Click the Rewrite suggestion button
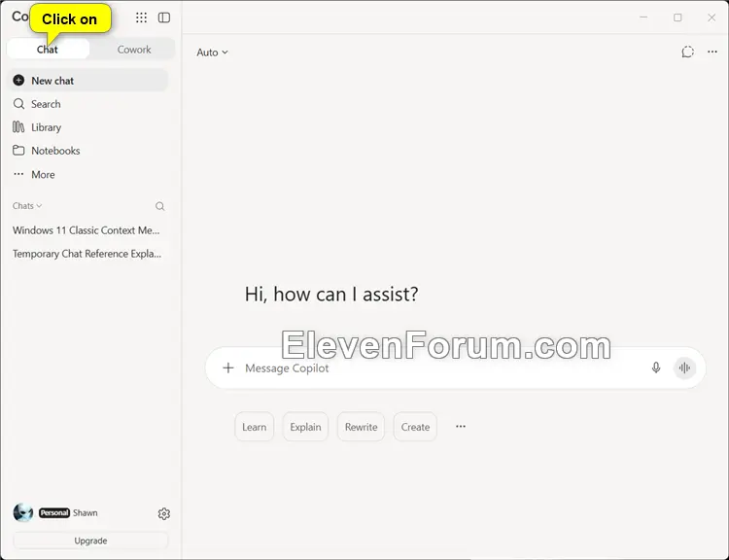Viewport: 729px width, 560px height. click(361, 427)
